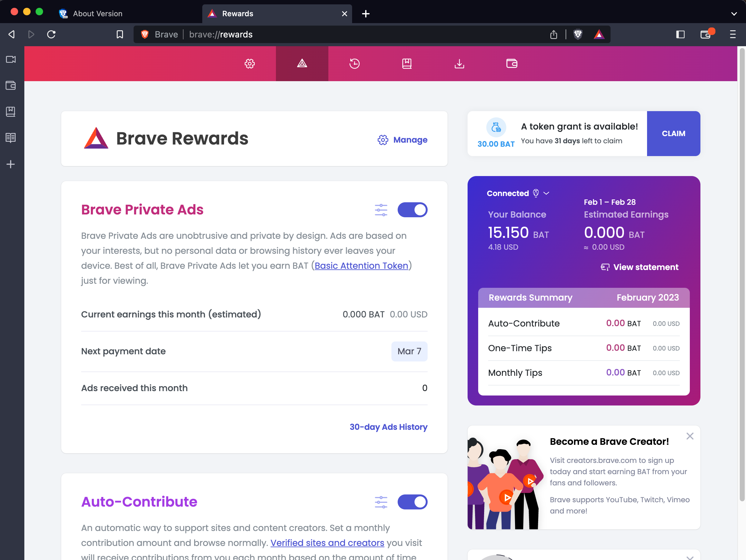
Task: Open the tab list chevron at top right
Action: pos(734,14)
